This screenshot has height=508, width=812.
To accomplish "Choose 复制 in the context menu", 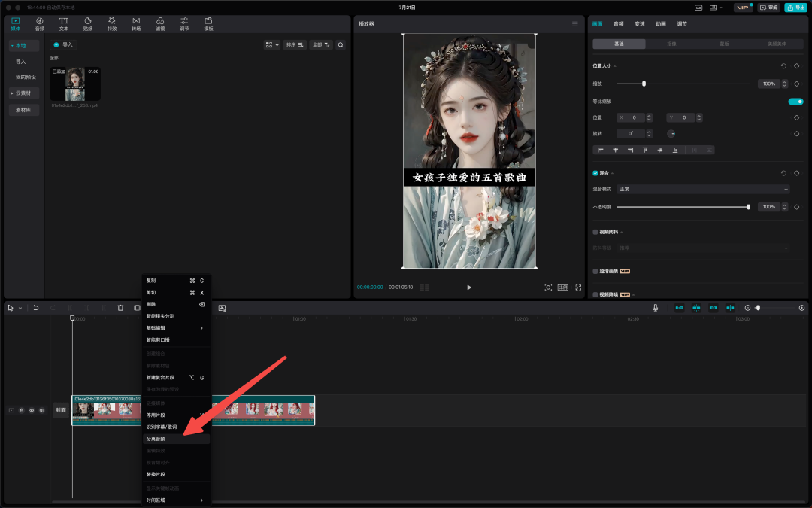I will (176, 281).
